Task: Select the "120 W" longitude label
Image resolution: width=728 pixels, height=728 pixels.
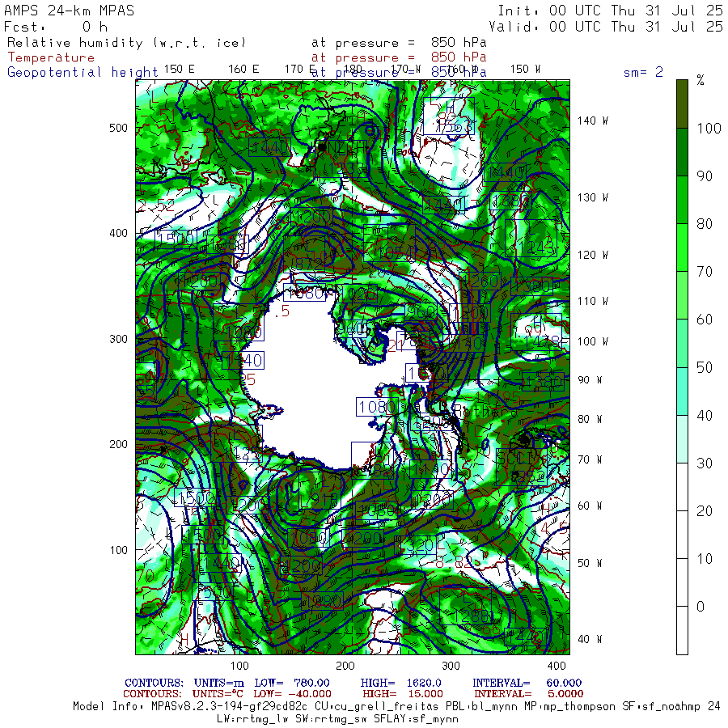Action: click(592, 255)
